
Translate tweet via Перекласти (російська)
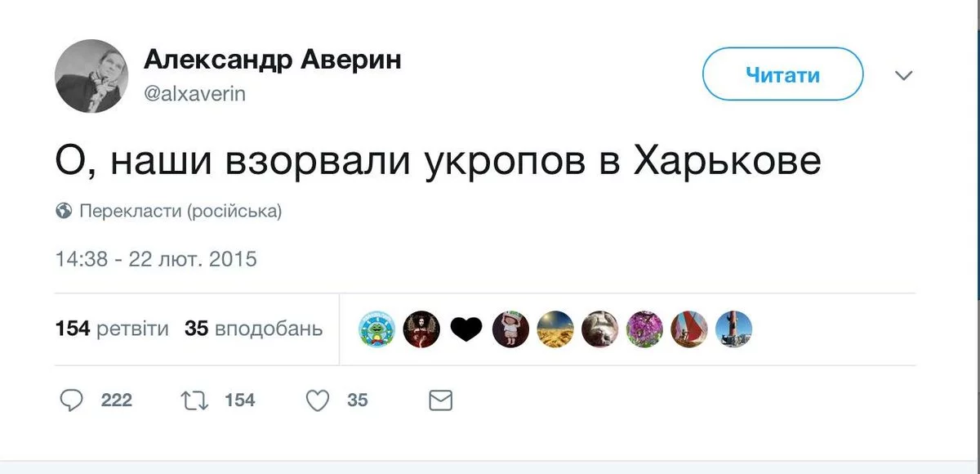point(180,212)
